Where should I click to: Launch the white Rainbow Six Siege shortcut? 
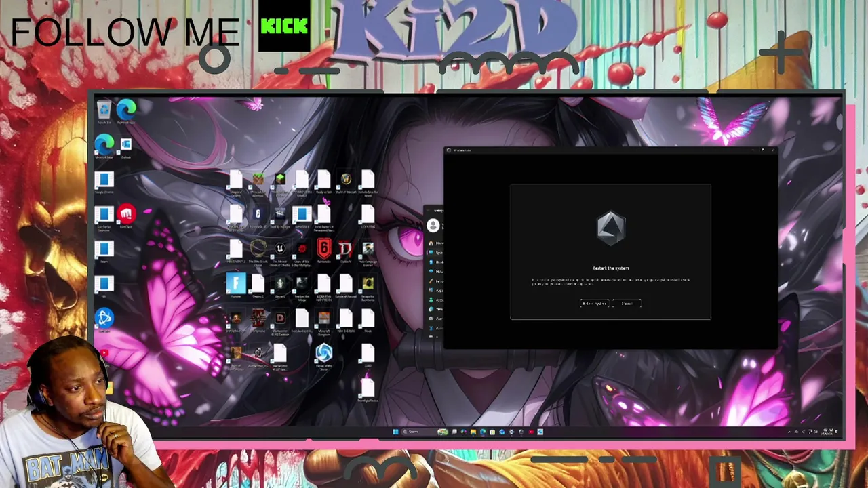coord(258,217)
